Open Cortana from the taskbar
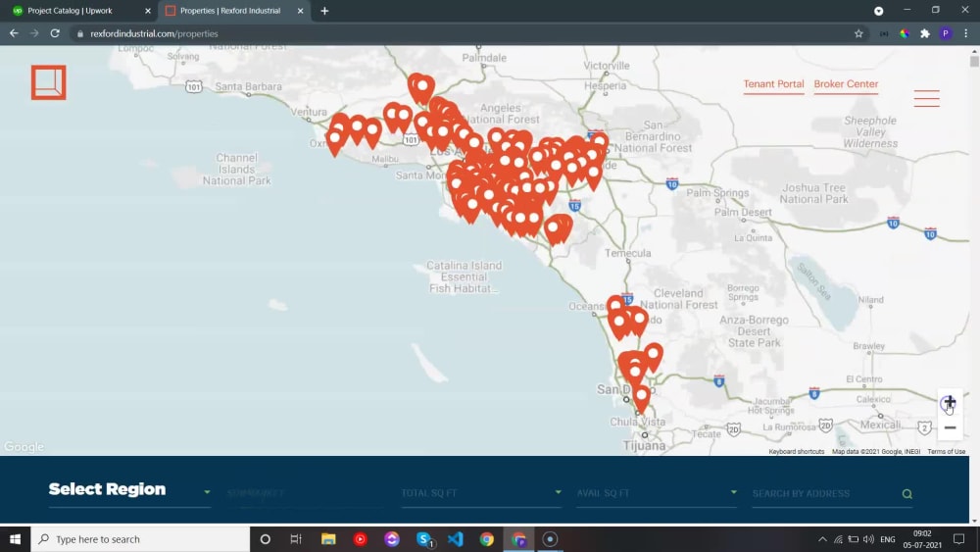The height and width of the screenshot is (552, 980). tap(265, 539)
